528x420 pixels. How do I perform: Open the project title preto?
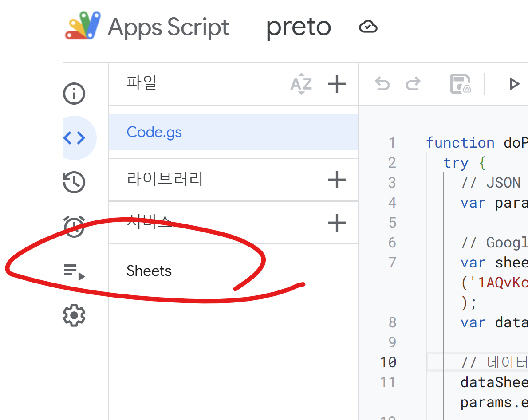tap(299, 27)
